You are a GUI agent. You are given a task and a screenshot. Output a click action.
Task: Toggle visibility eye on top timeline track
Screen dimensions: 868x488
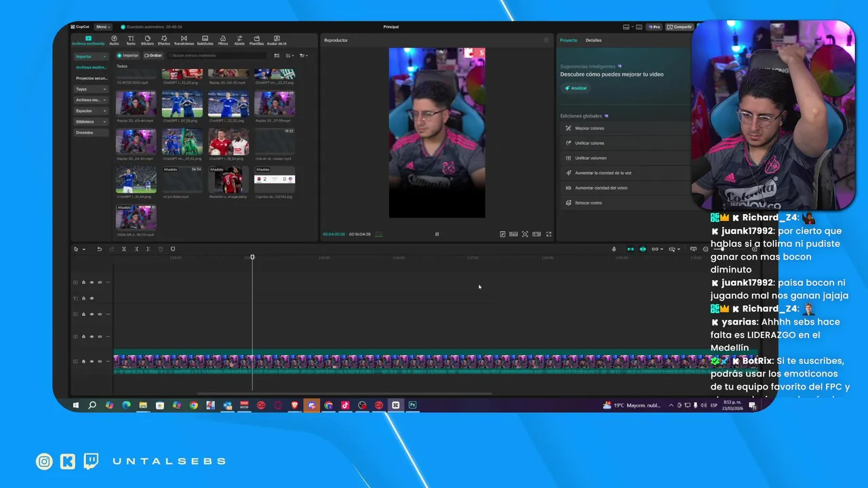coord(92,282)
